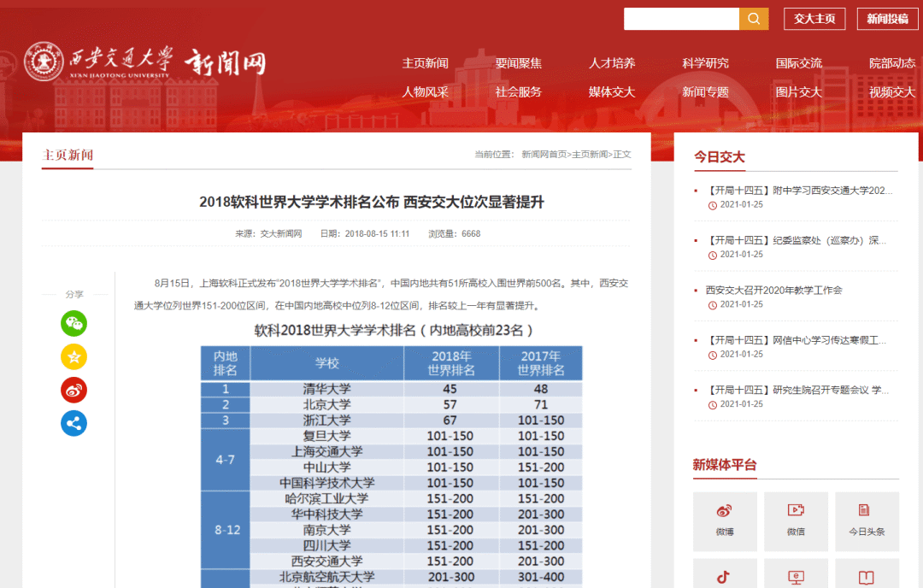Open the 要闻聚焦 navigation item
The image size is (923, 588).
pos(519,63)
